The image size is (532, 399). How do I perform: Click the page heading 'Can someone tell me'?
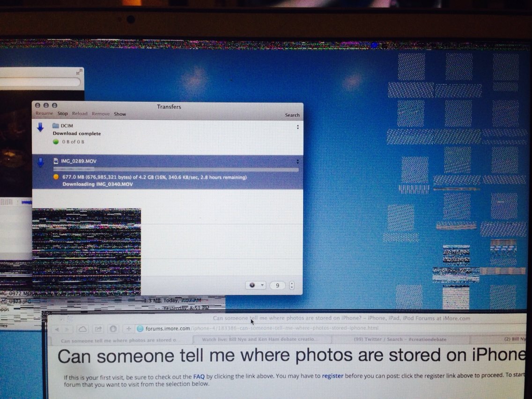pyautogui.click(x=292, y=355)
